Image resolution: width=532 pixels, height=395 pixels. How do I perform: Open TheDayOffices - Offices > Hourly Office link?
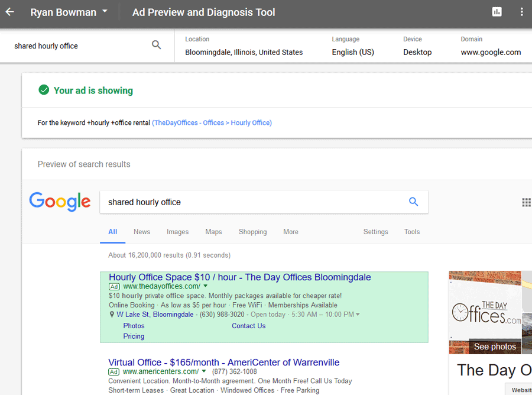tap(212, 123)
